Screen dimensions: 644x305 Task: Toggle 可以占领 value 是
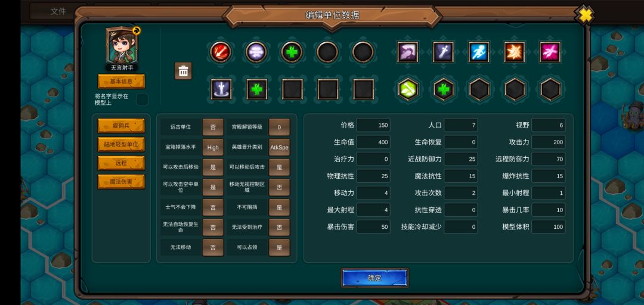tap(279, 248)
